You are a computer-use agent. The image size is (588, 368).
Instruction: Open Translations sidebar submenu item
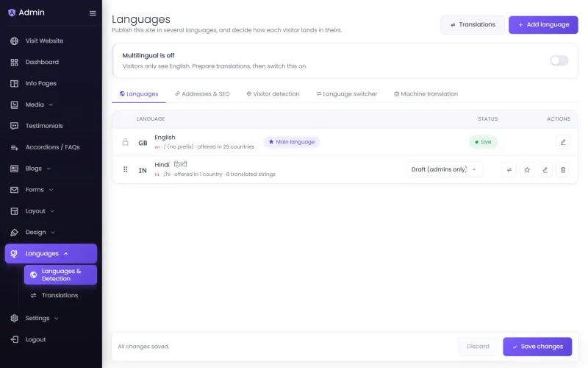pos(60,295)
